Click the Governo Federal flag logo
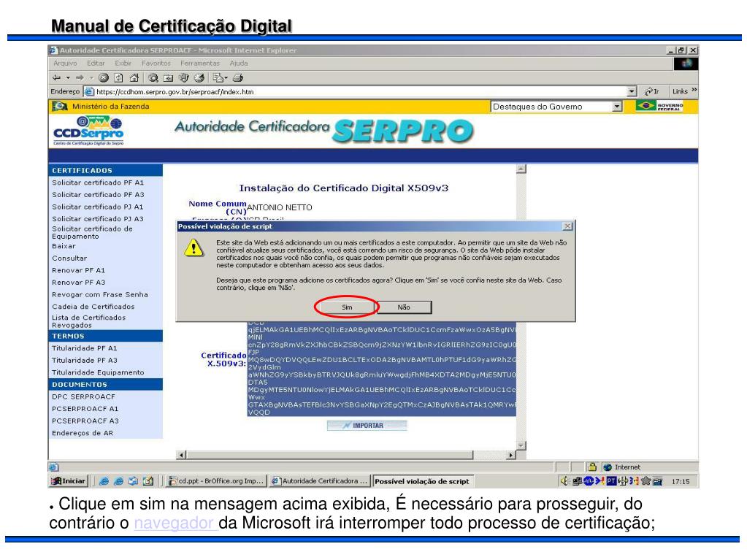Screen dimensions: 747x560 (x=659, y=106)
